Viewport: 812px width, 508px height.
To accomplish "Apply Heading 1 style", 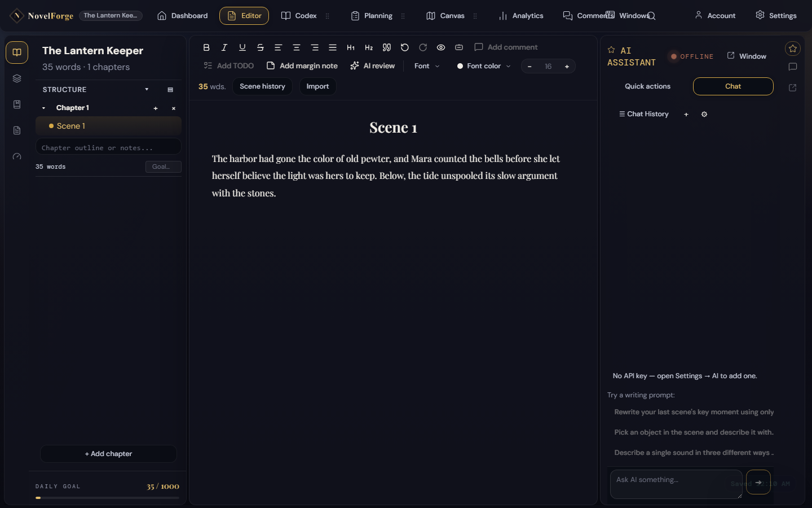I will point(351,47).
